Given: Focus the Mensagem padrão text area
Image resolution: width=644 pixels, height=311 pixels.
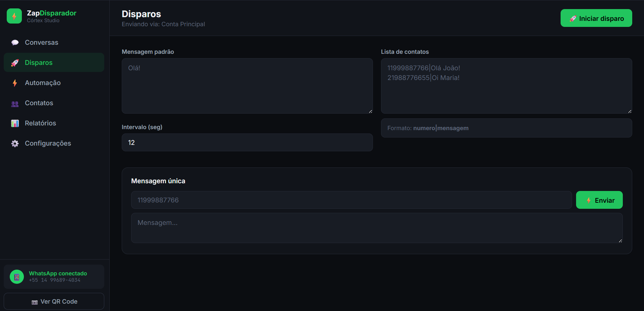Looking at the screenshot, I should point(247,86).
